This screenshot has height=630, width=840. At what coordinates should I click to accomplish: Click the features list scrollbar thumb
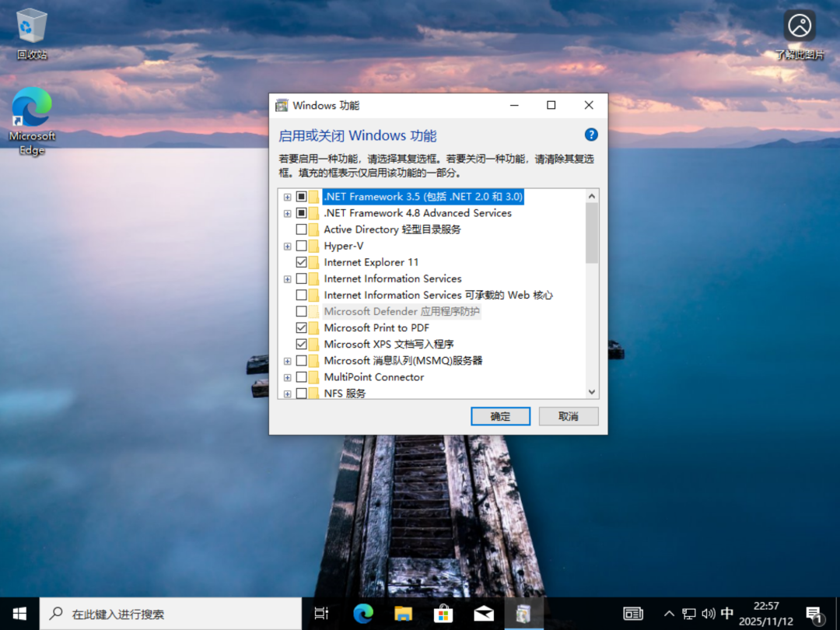591,233
